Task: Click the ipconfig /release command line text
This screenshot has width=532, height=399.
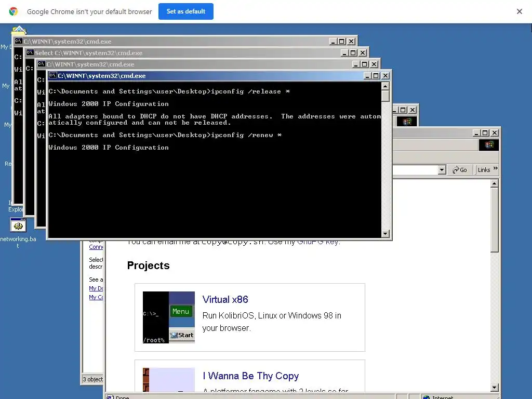Action: (x=250, y=91)
